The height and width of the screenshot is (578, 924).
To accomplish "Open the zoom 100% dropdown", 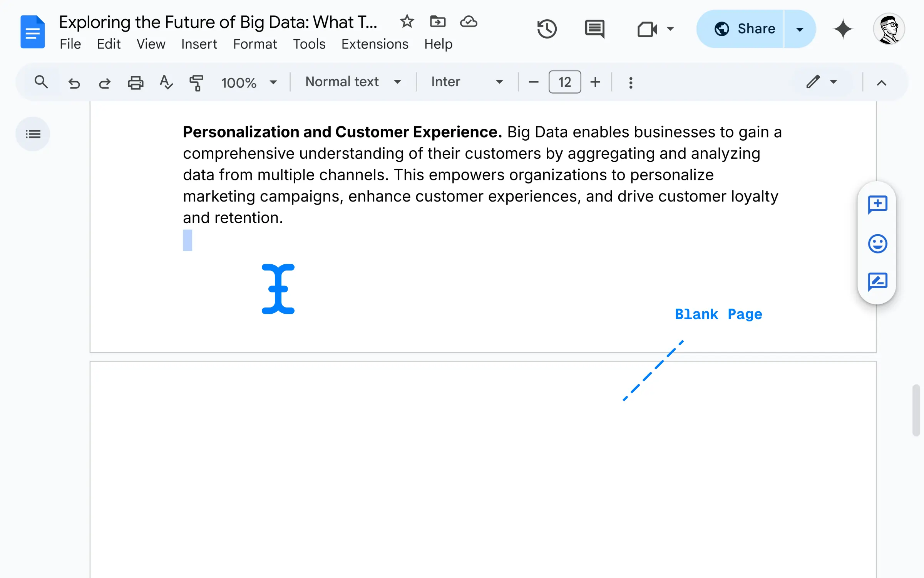I will coord(249,82).
